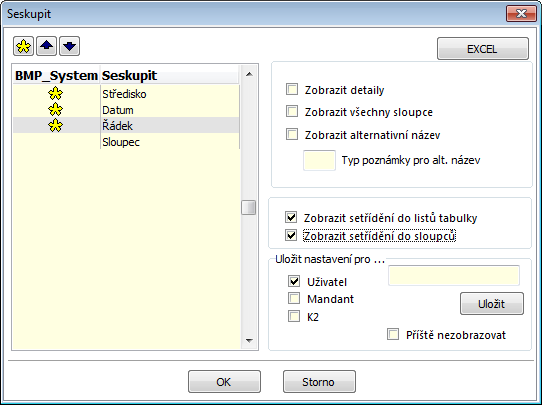
Task: Click the yellow star toolbar button
Action: pyautogui.click(x=24, y=46)
